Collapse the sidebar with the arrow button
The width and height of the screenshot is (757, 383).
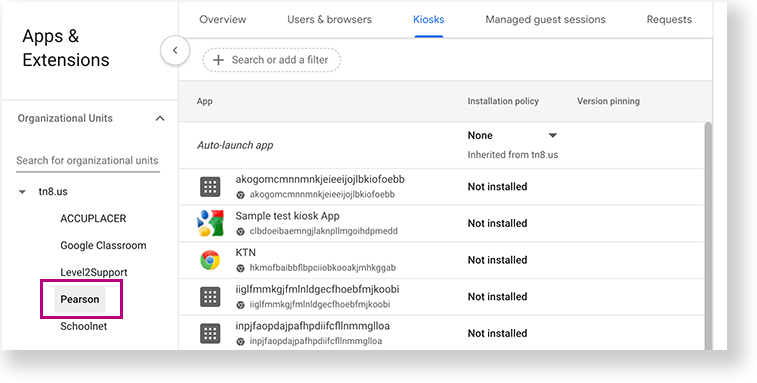(x=175, y=50)
